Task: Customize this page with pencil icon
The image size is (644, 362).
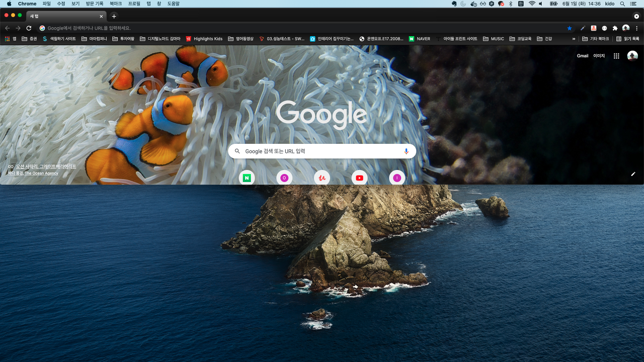Action: pyautogui.click(x=633, y=174)
